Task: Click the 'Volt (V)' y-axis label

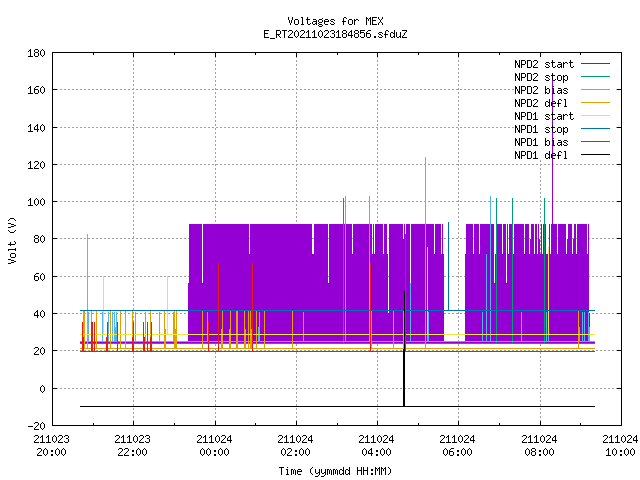Action: [12, 240]
